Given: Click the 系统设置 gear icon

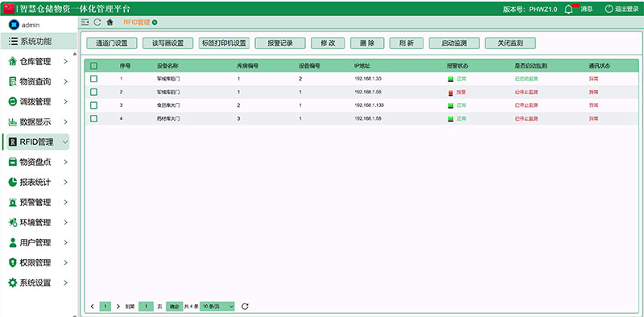Looking at the screenshot, I should (13, 282).
